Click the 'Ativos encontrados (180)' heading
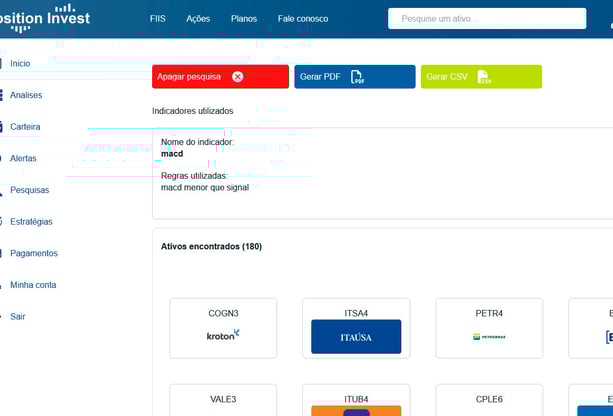 click(212, 247)
